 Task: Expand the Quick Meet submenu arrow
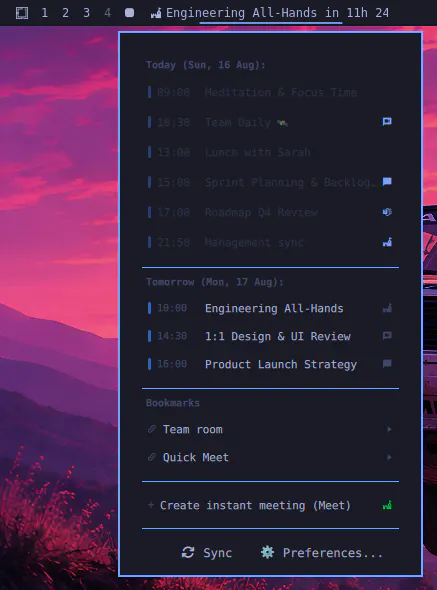click(x=389, y=457)
